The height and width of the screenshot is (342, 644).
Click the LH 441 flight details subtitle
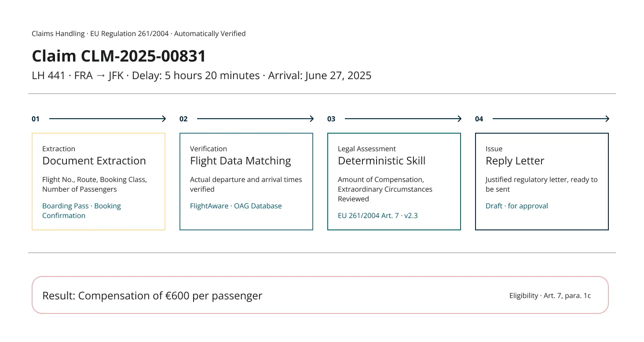click(x=201, y=76)
